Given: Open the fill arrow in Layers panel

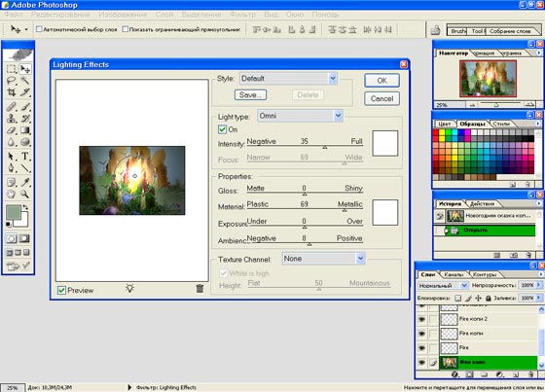Looking at the screenshot, I should 539,298.
